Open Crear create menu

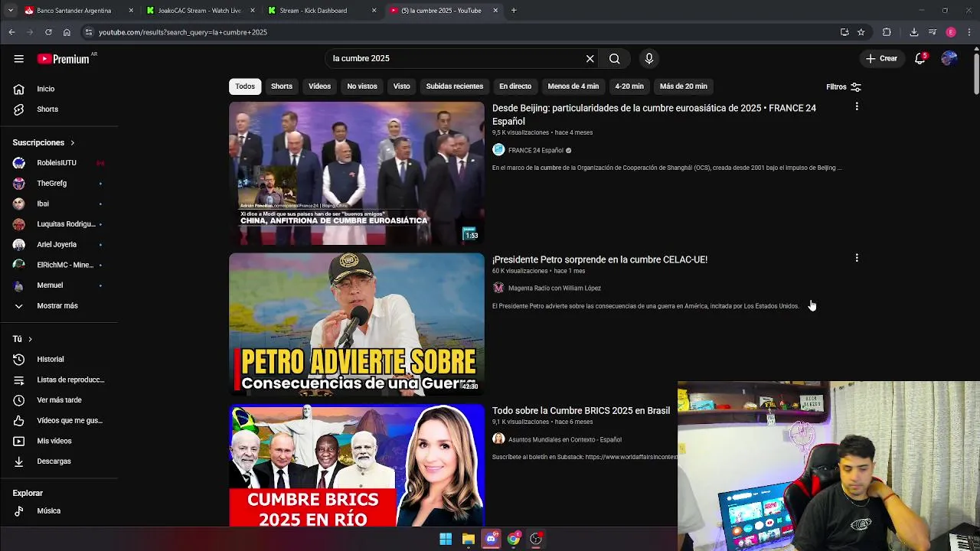(881, 59)
